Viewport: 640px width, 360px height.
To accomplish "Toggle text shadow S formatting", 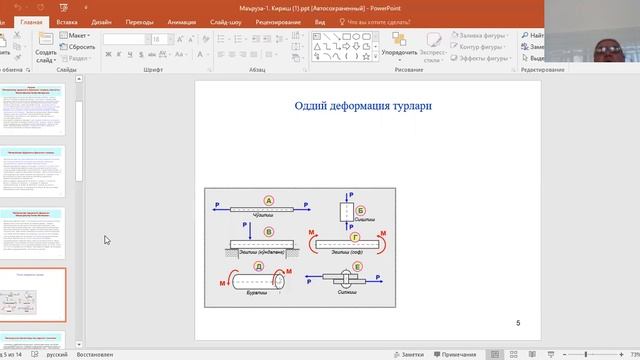I will tap(141, 54).
